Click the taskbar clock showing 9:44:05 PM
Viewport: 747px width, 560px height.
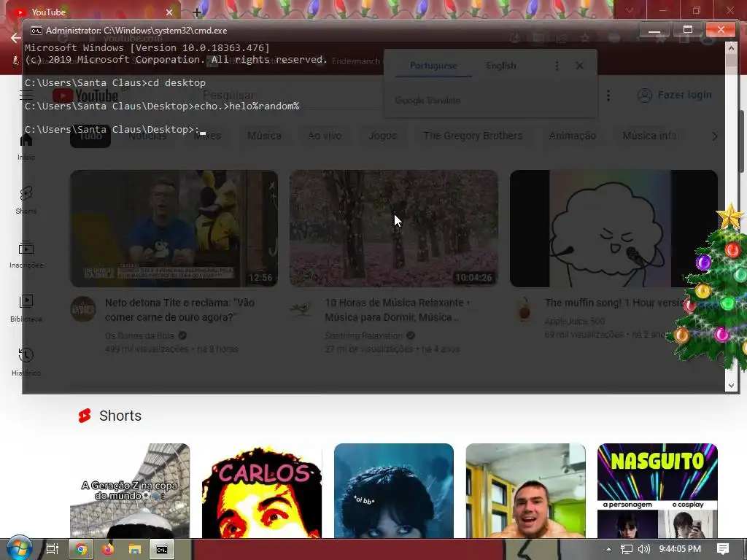pyautogui.click(x=680, y=549)
